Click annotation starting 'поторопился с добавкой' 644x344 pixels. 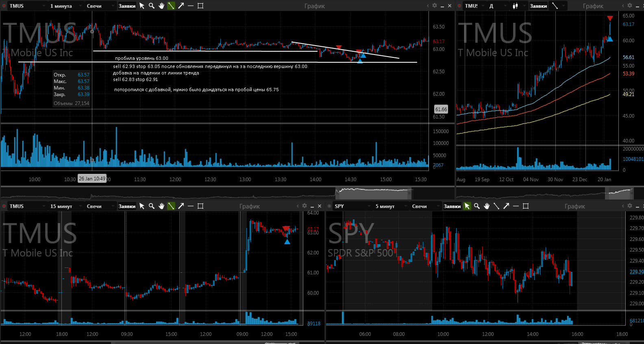196,90
